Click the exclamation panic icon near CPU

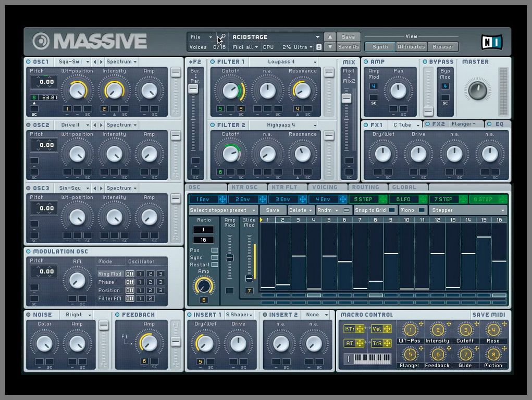319,47
